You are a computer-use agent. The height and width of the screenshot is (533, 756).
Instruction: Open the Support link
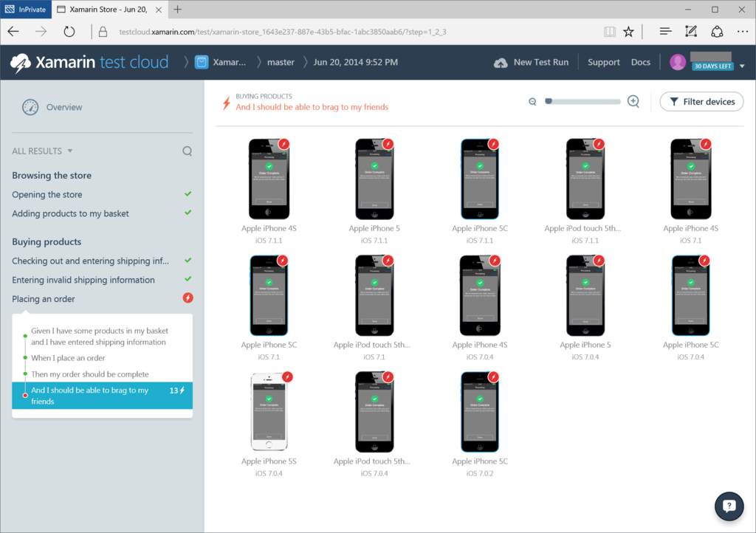coord(604,62)
